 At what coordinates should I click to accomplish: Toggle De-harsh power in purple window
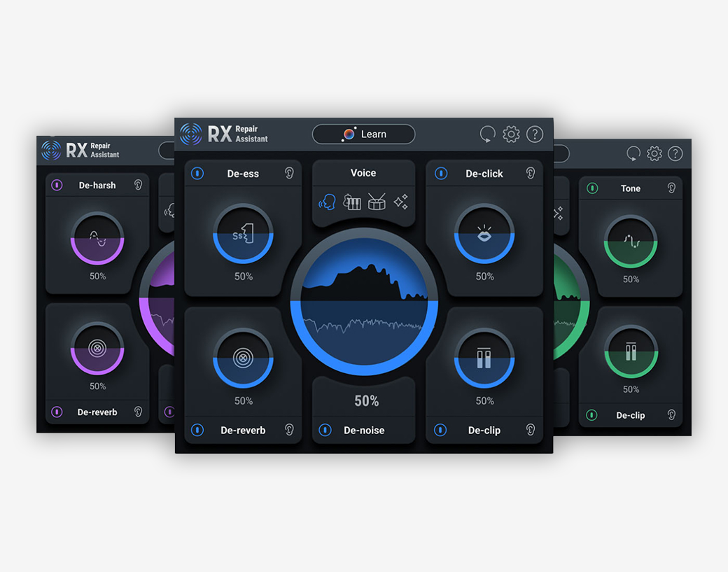tap(57, 186)
